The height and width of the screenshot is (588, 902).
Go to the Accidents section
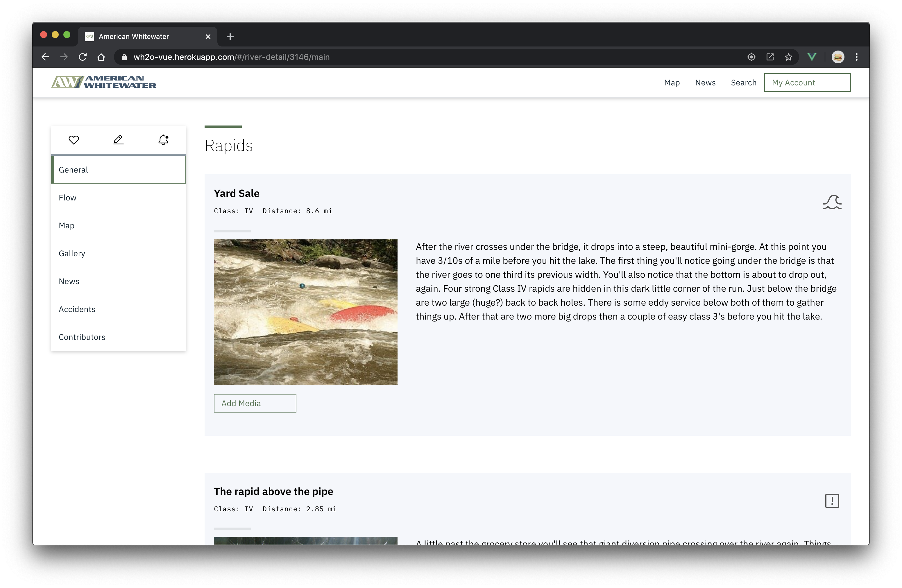tap(118, 309)
